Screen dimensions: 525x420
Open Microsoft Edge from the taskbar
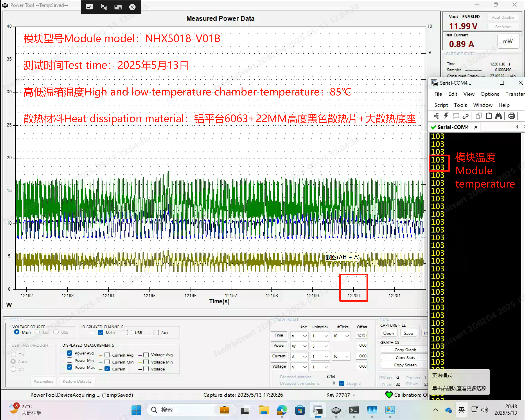coord(282,410)
